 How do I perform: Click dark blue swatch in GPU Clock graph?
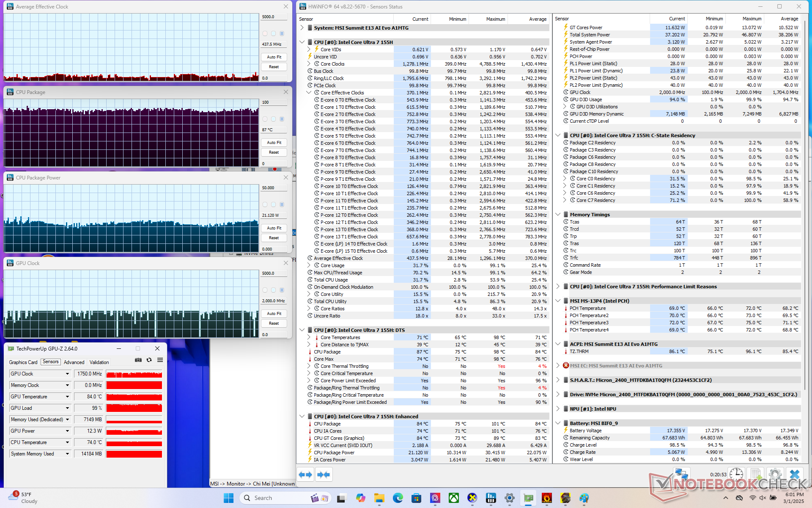click(282, 290)
